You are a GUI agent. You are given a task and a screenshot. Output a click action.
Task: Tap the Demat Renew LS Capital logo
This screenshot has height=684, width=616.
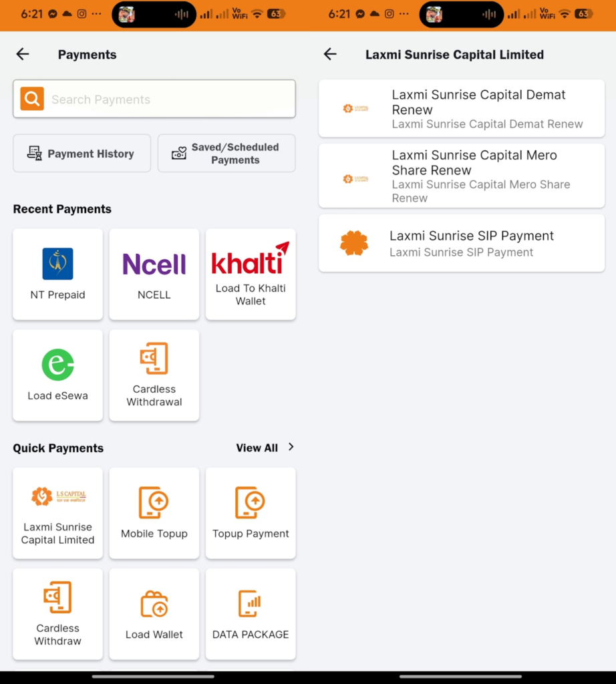[x=355, y=108]
